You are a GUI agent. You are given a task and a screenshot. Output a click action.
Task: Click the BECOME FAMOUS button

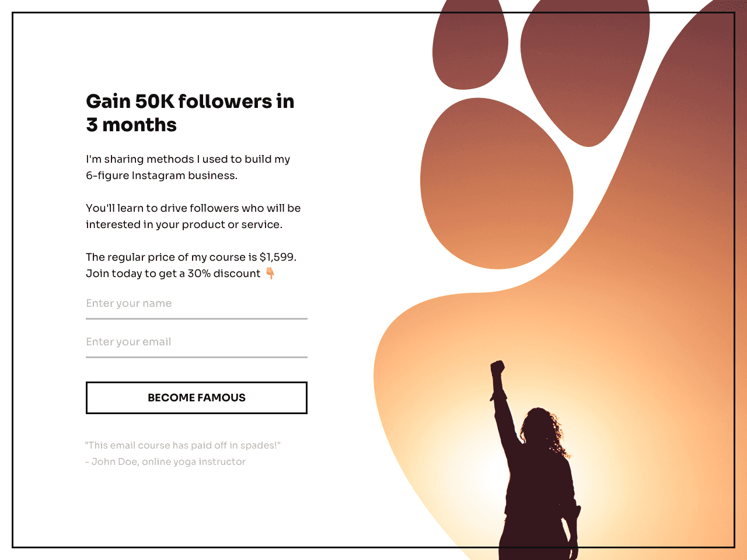[197, 398]
